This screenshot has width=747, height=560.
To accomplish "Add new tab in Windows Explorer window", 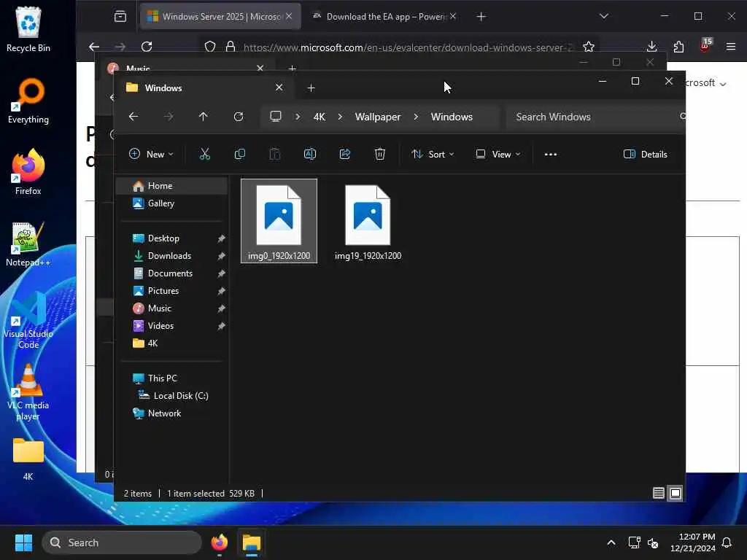I will (x=311, y=87).
